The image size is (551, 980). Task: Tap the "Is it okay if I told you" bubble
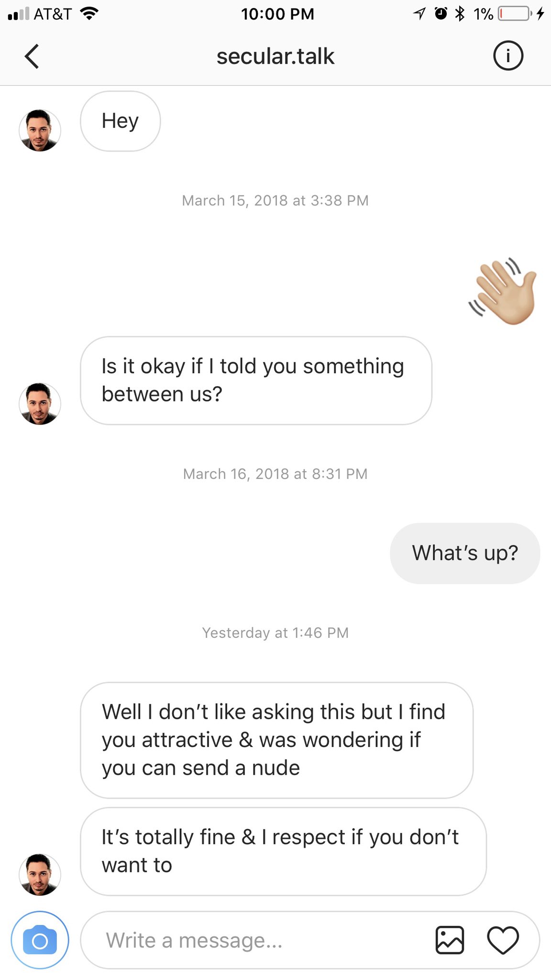tap(256, 380)
